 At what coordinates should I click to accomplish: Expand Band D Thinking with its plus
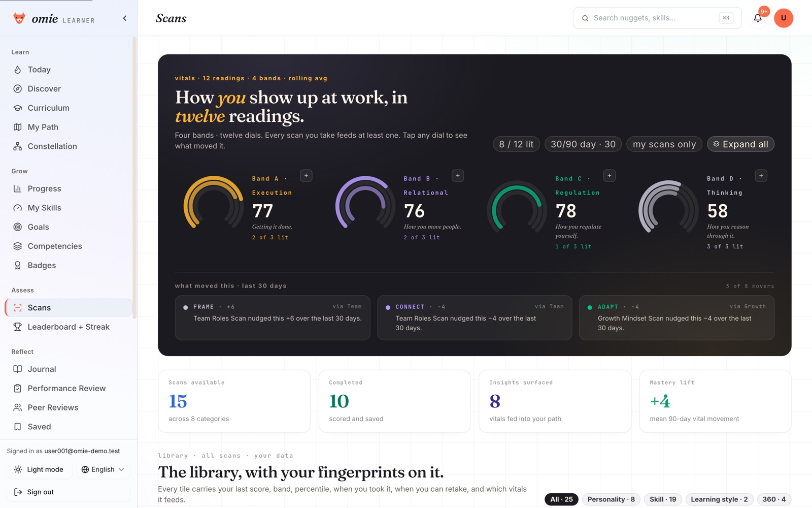click(761, 176)
